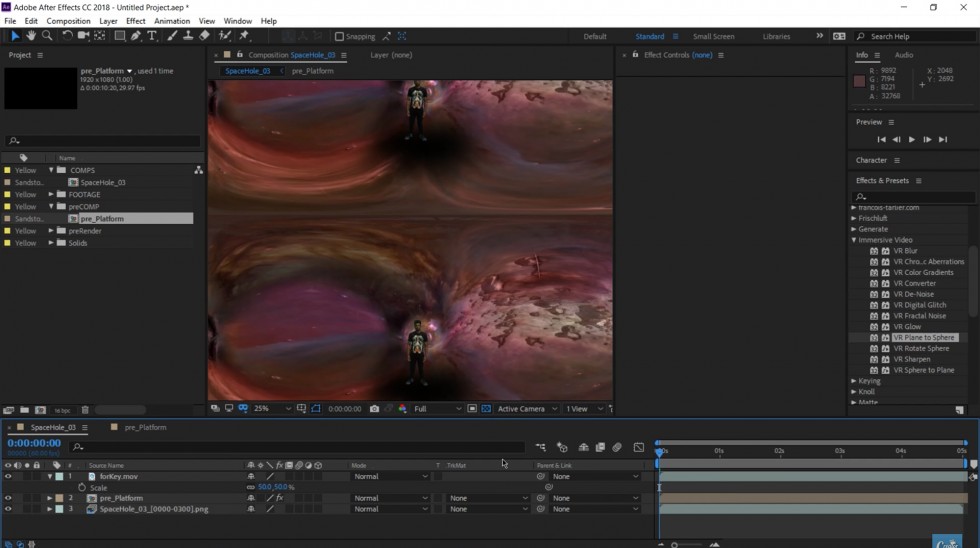Select the Clone Stamp tool
Screen dimensions: 980x548
(189, 36)
